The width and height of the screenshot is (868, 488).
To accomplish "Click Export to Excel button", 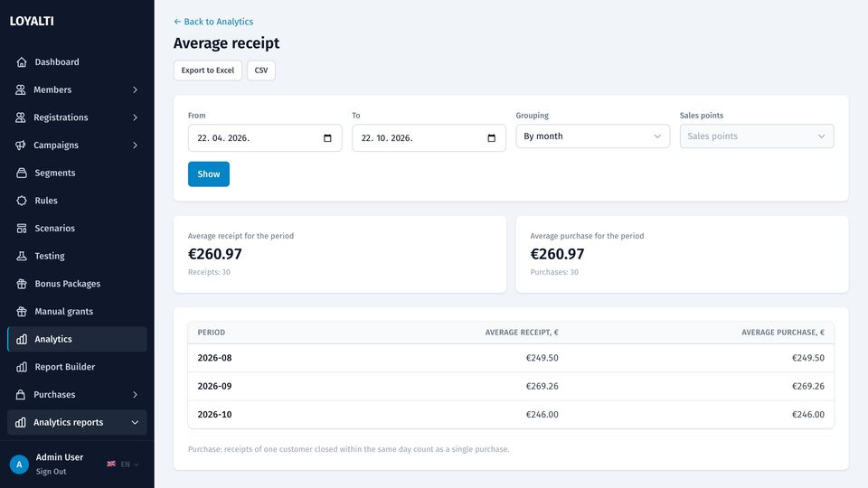I will pyautogui.click(x=208, y=70).
